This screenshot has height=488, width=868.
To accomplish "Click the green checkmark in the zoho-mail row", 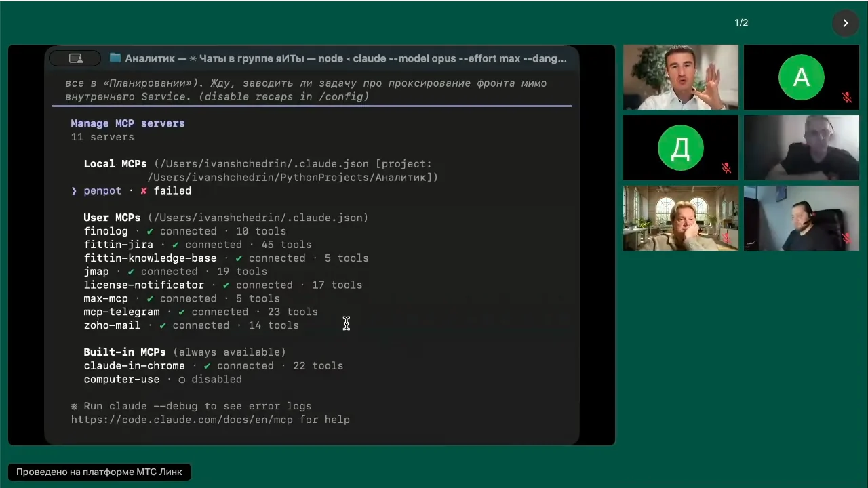I will (x=163, y=326).
